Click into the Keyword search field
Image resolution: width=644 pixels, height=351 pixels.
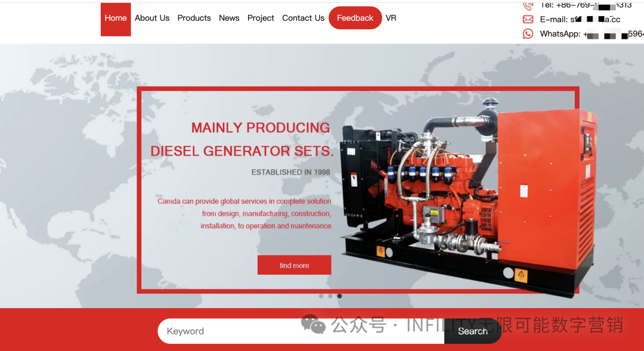[301, 331]
